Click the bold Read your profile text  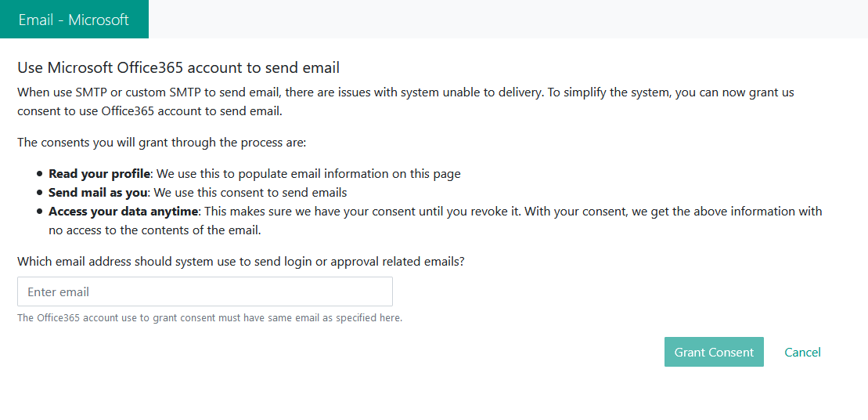[99, 173]
